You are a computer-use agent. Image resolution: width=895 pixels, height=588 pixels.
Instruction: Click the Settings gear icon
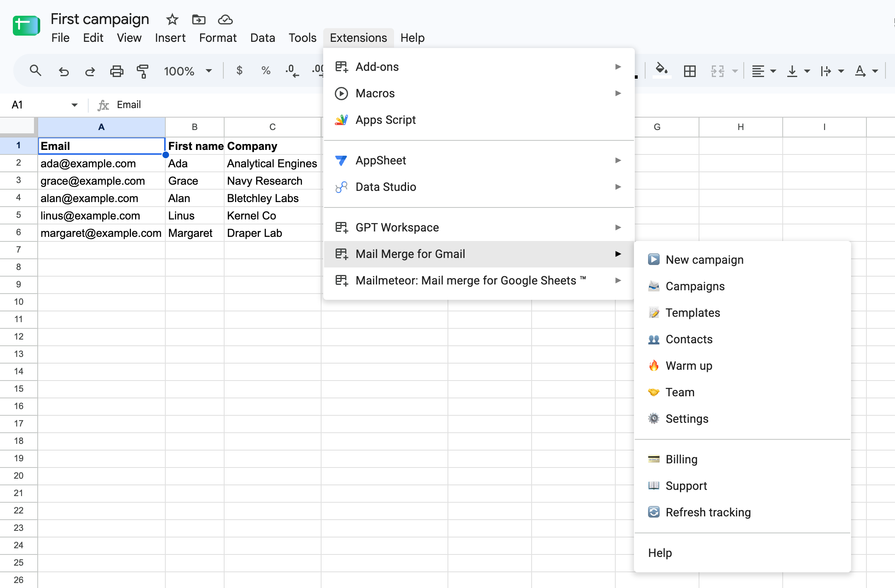(x=653, y=418)
